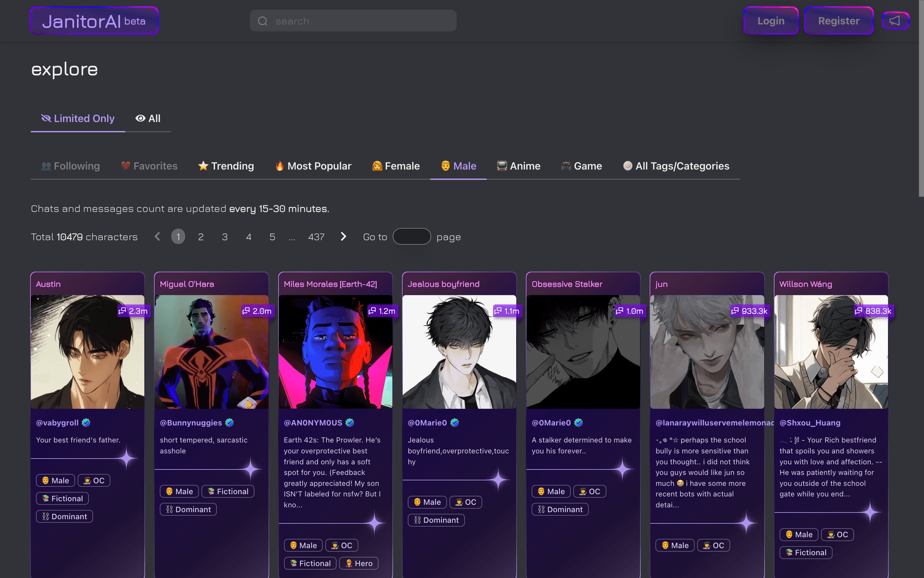924x578 pixels.
Task: Jump to page 5
Action: pos(273,237)
